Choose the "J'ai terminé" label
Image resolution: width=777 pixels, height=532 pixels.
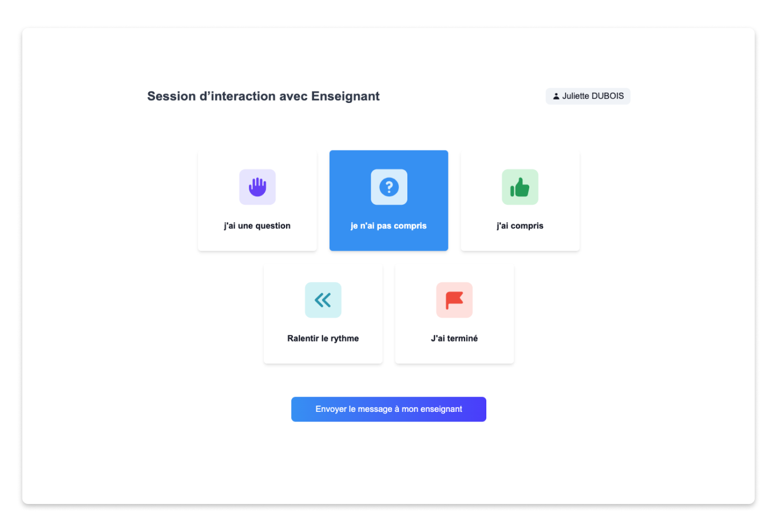[x=454, y=339]
